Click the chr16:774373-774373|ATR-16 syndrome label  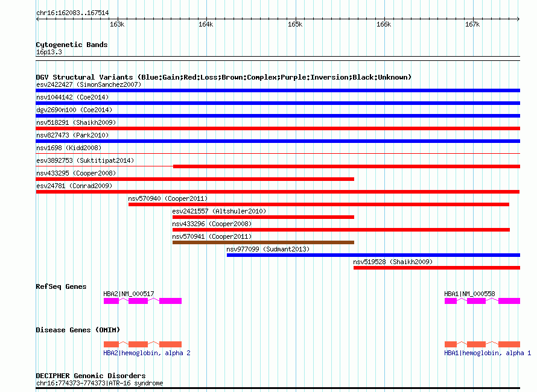(x=100, y=383)
